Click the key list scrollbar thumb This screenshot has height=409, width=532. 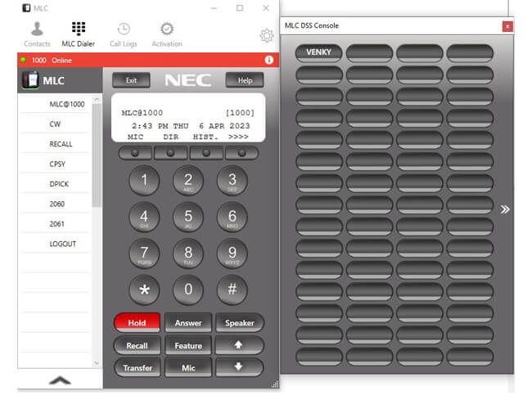97,155
